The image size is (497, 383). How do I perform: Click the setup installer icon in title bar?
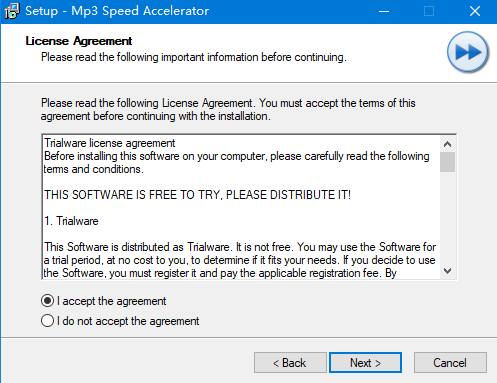[12, 11]
